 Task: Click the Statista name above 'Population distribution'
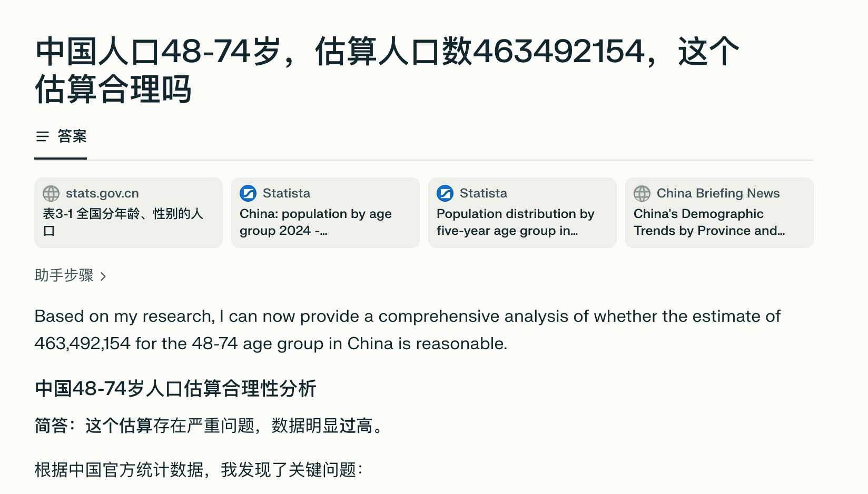click(484, 193)
